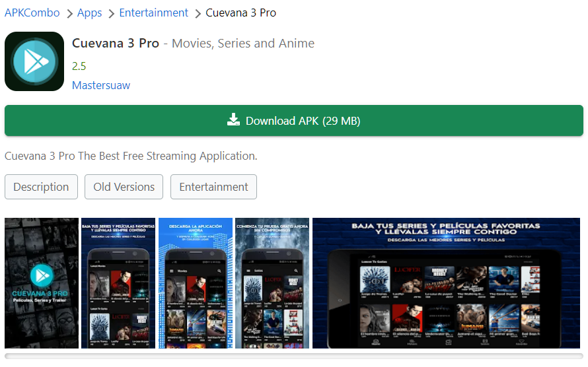Click the 2.5 rating value
Image resolution: width=588 pixels, height=367 pixels.
pos(79,66)
